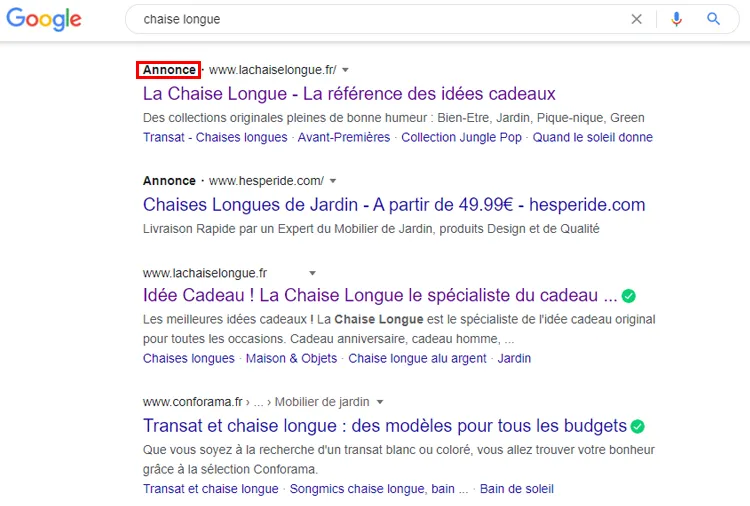Expand the dropdown arrow next to www.hesperide.com/
This screenshot has width=750, height=506.
click(333, 181)
